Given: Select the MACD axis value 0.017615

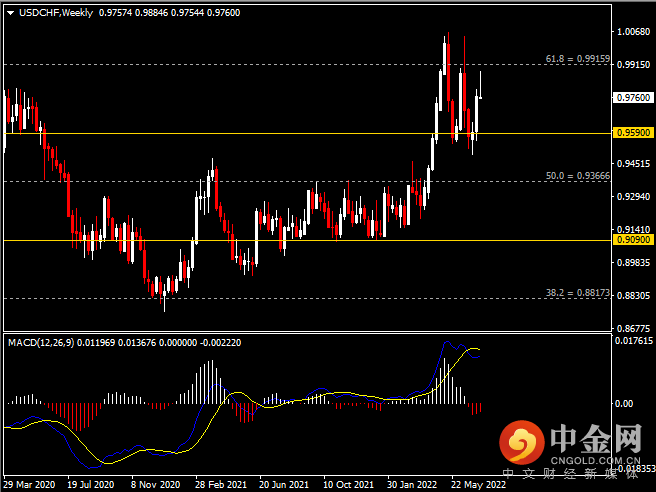Looking at the screenshot, I should 634,341.
